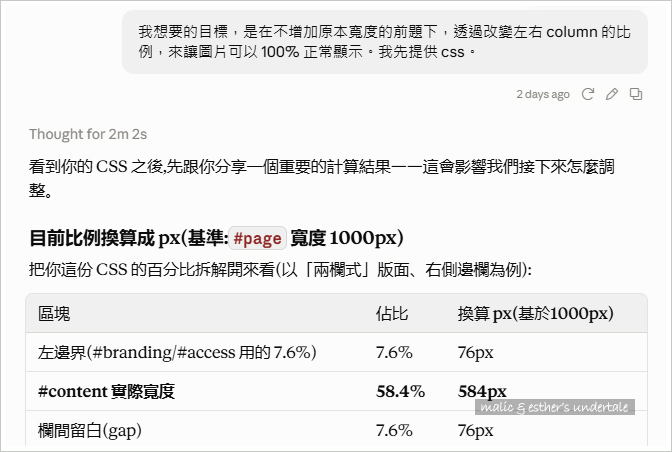Screen dimensions: 672x452
Task: Select the 左邊界 #branding/#access table row
Action: click(336, 352)
